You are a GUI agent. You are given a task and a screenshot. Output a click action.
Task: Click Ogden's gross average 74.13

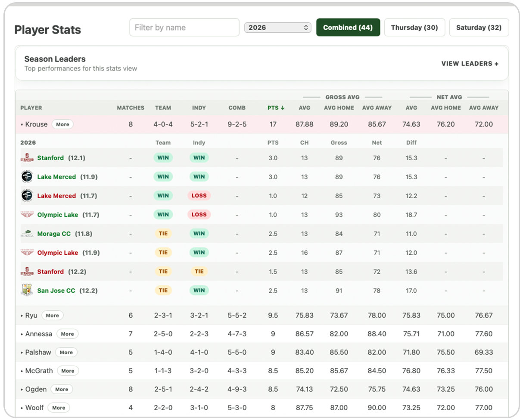pos(305,389)
